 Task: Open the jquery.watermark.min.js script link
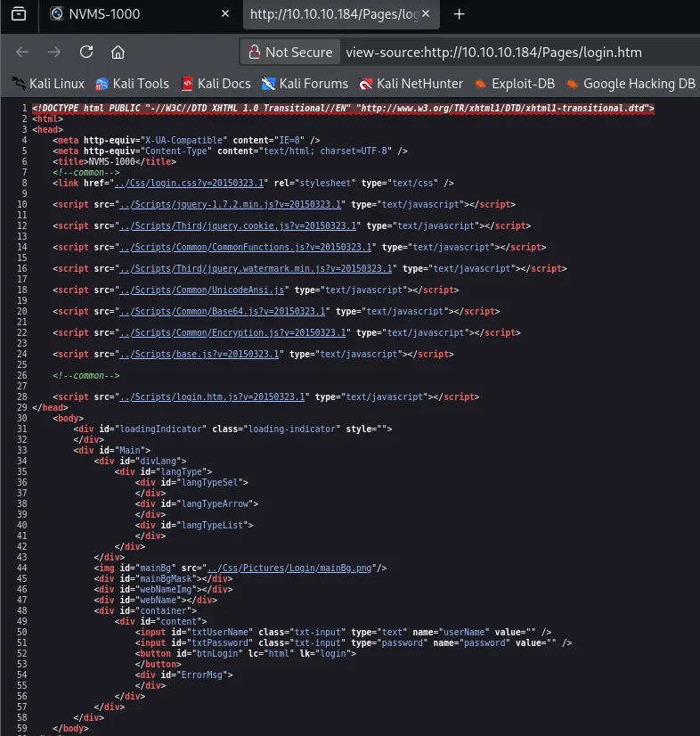256,268
